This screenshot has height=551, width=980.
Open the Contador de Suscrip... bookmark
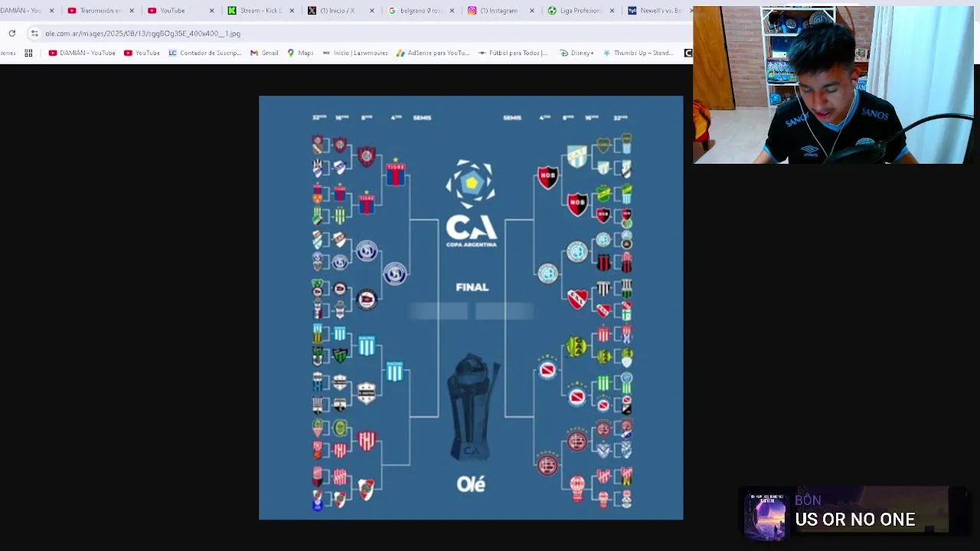coord(205,53)
